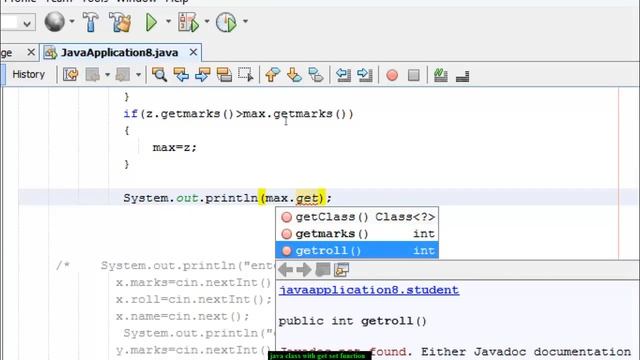Click Open source Javadoc popup icon
This screenshot has width=640, height=360.
(341, 270)
